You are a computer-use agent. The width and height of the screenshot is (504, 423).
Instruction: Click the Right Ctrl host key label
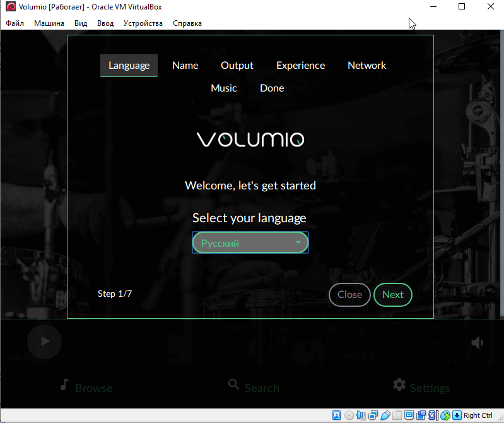478,415
